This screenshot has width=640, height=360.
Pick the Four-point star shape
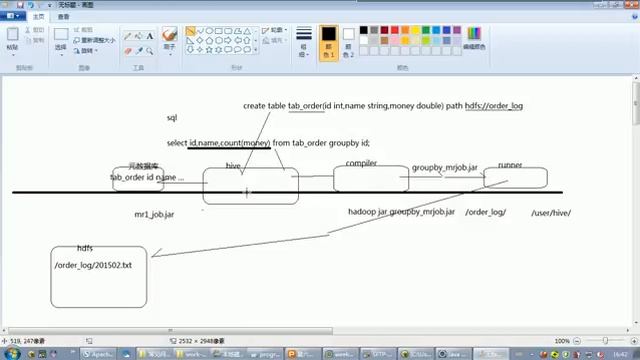200,49
